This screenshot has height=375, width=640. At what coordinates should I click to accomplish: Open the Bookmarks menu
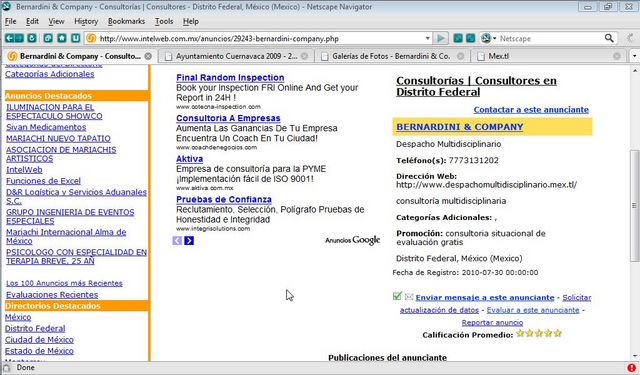coord(126,21)
